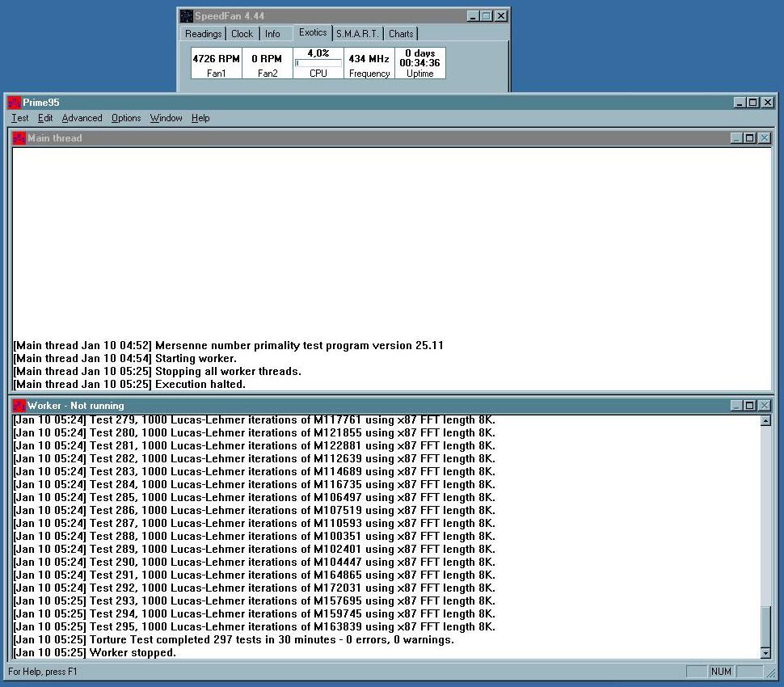Maximize the Prime95 main window
The height and width of the screenshot is (687, 784).
pos(753,103)
